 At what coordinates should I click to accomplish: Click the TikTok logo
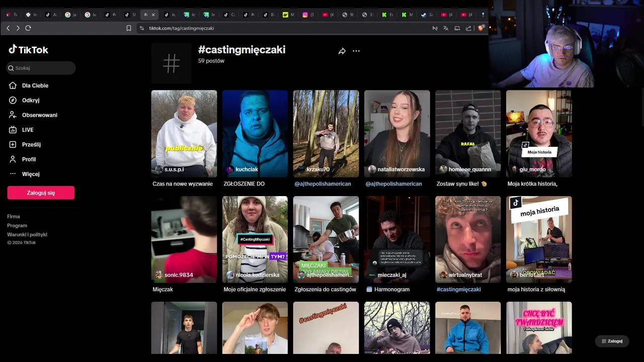28,50
